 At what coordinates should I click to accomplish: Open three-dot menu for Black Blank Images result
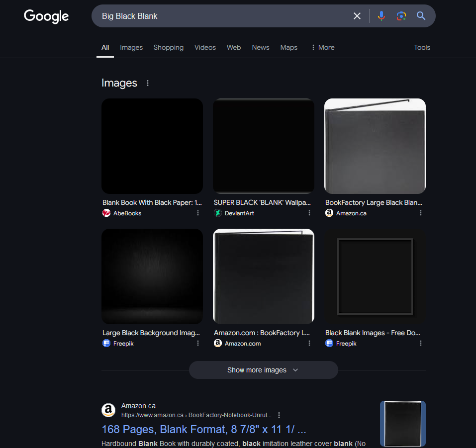pyautogui.click(x=421, y=343)
